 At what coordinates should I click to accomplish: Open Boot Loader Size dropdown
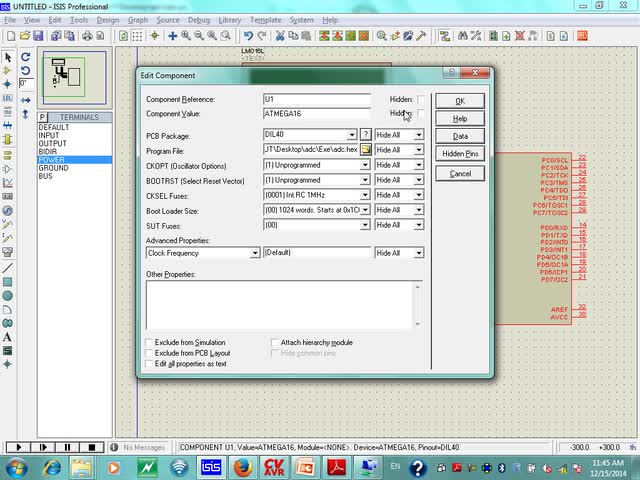(x=365, y=210)
